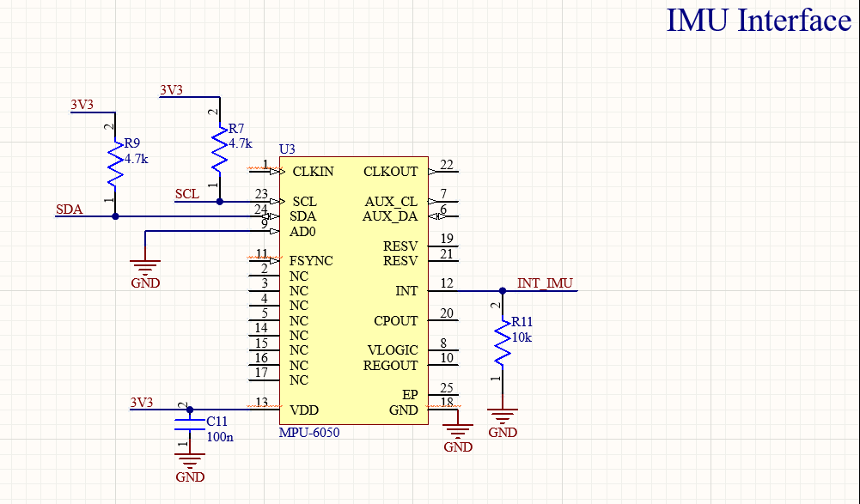Viewport: 860px width, 504px height.
Task: Click pin number 12 on INT
Action: (x=447, y=283)
